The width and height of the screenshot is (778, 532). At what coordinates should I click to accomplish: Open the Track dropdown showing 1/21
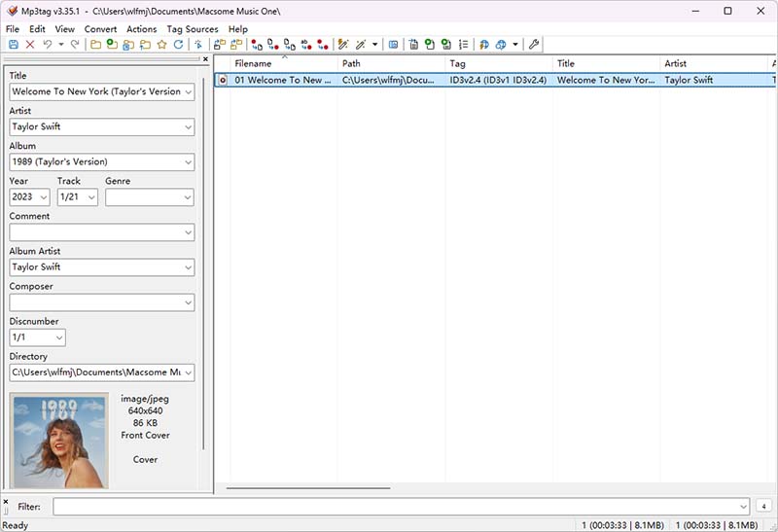tap(91, 197)
